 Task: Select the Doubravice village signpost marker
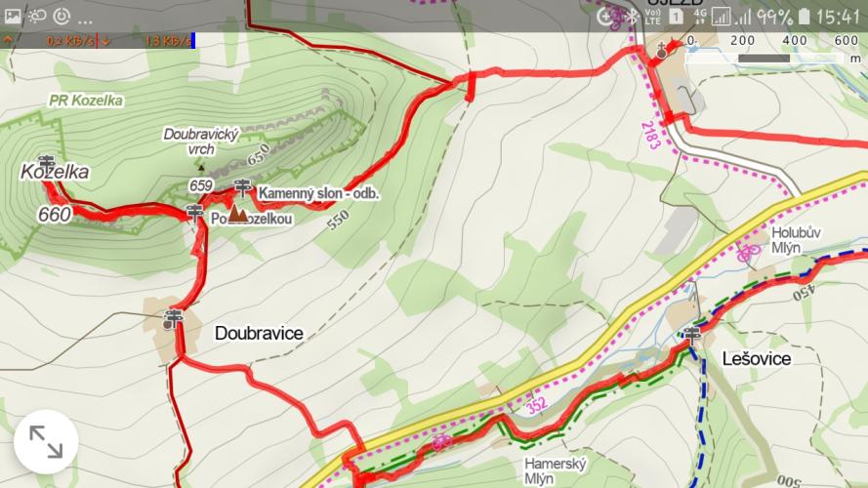click(x=173, y=319)
